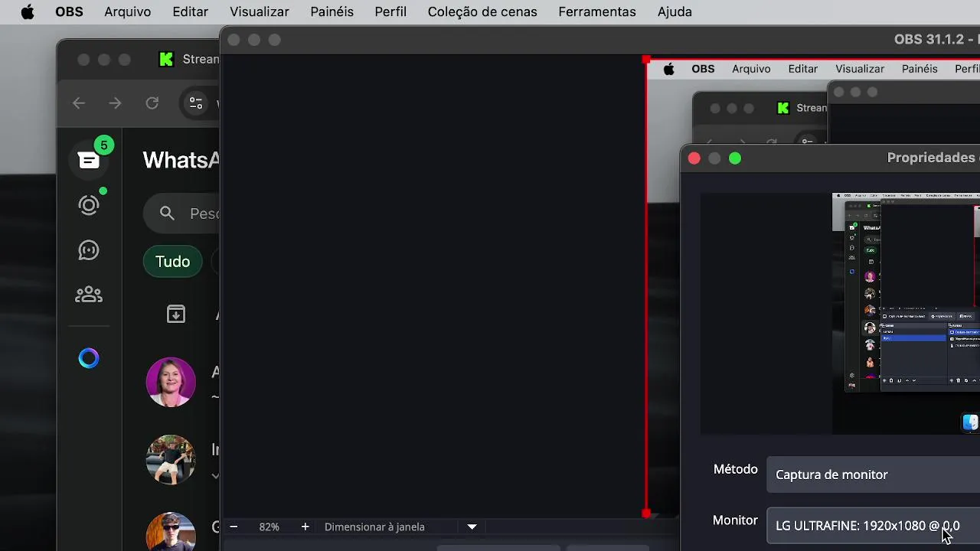Click the Kick Stream tab in mirrored preview

[802, 108]
